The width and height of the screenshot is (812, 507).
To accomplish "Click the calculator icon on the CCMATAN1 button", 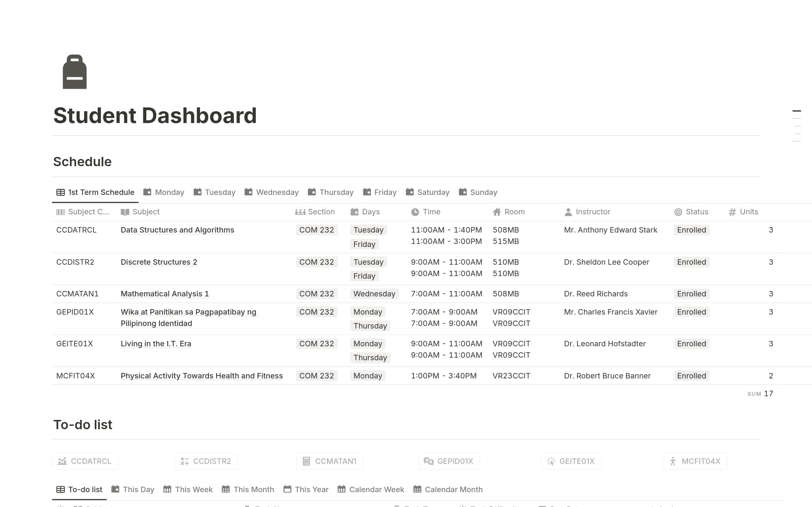I will pyautogui.click(x=306, y=461).
